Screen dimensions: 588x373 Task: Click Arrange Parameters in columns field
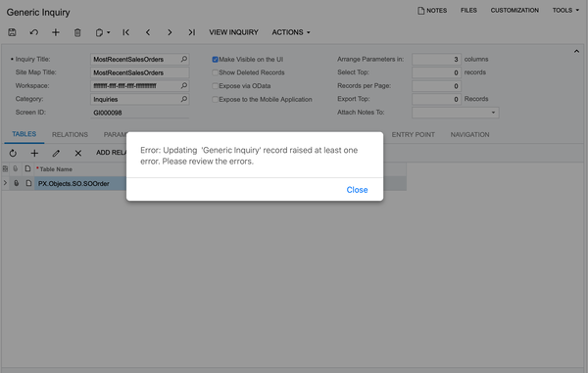coord(436,59)
